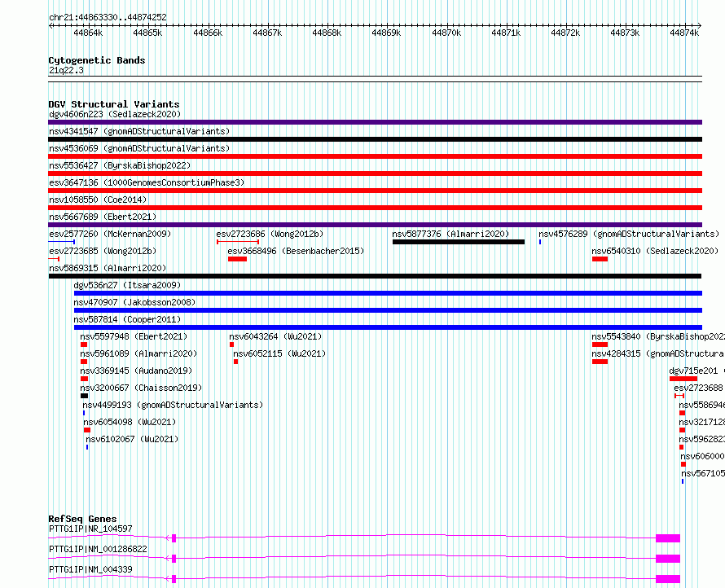Click the nsv4499193 gnomAD label
This screenshot has height=588, width=725.
coord(173,405)
